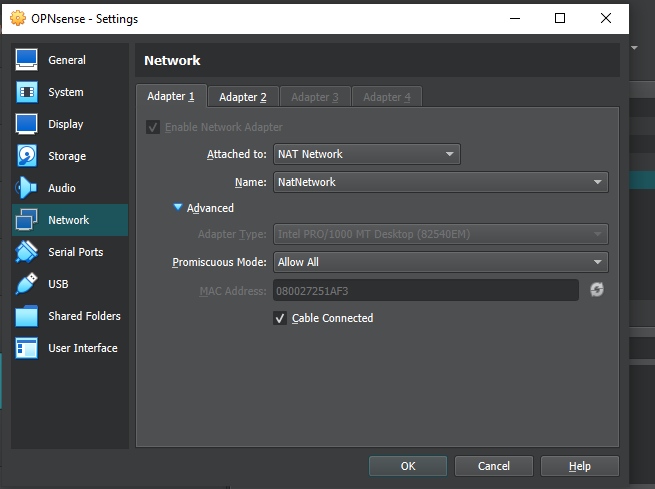The width and height of the screenshot is (655, 489).
Task: Switch to the Adapter 3 tab
Action: point(315,97)
